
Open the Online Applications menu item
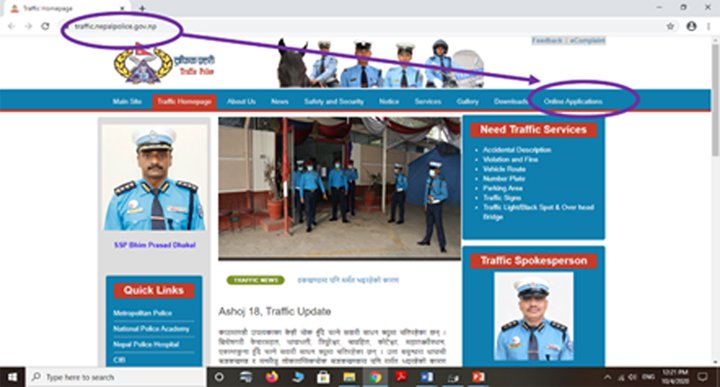[x=573, y=101]
